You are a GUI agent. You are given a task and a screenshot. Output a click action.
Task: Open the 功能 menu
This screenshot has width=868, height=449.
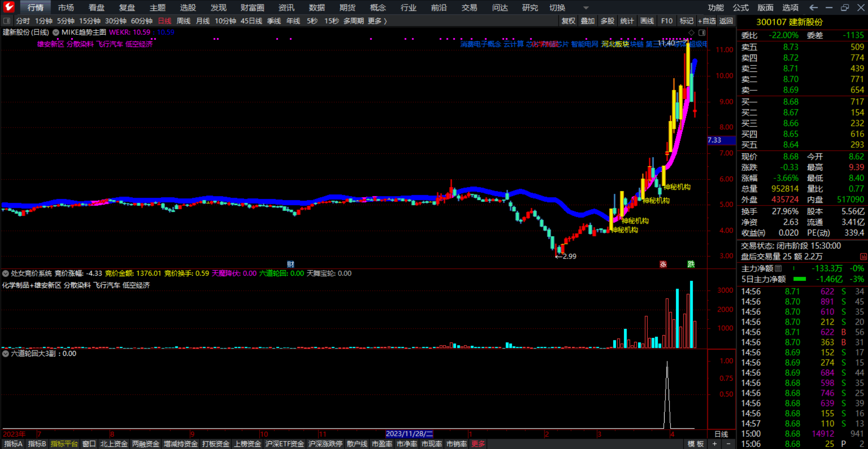716,8
